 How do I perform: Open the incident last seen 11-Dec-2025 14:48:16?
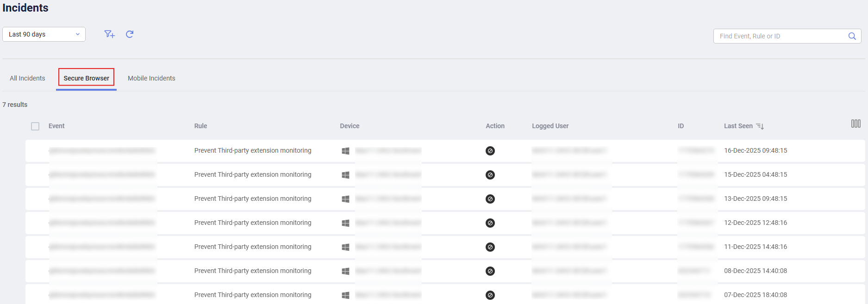click(x=755, y=247)
